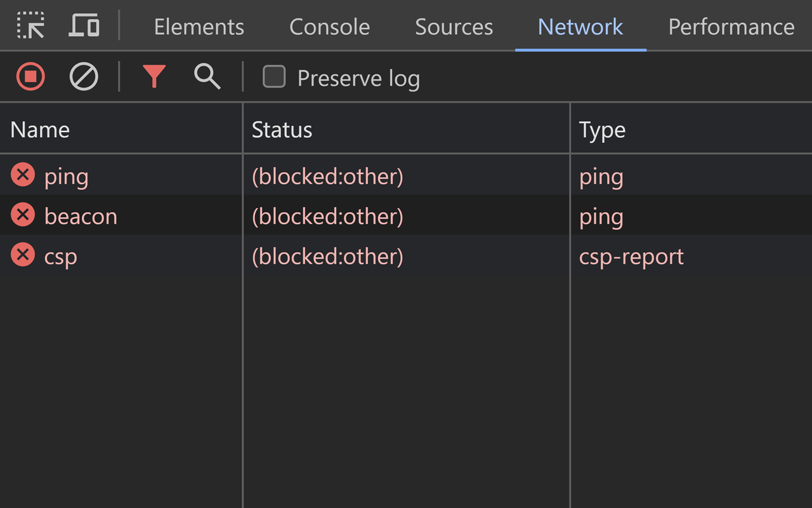This screenshot has height=508, width=812.
Task: Sort requests by the Type column
Action: tap(601, 129)
